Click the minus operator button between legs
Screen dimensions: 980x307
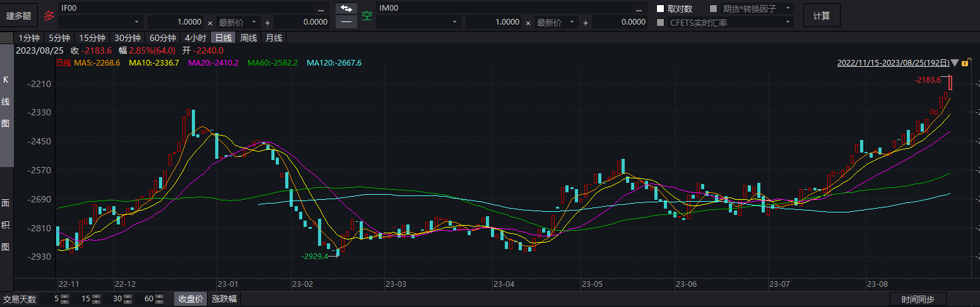(x=345, y=22)
